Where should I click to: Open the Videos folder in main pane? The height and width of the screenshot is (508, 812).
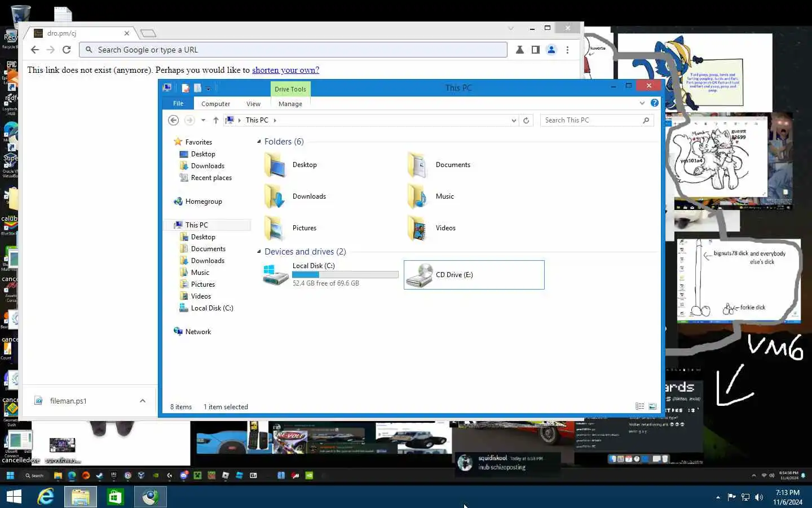(x=418, y=228)
